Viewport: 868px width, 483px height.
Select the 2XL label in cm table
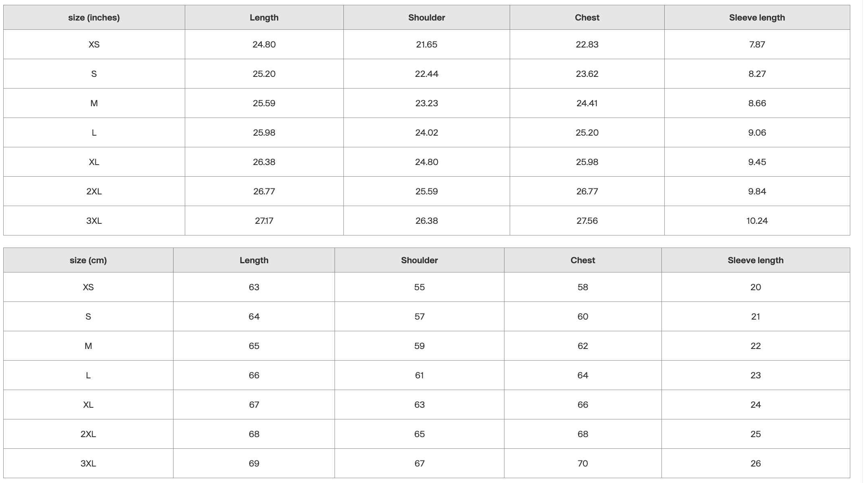pos(88,434)
